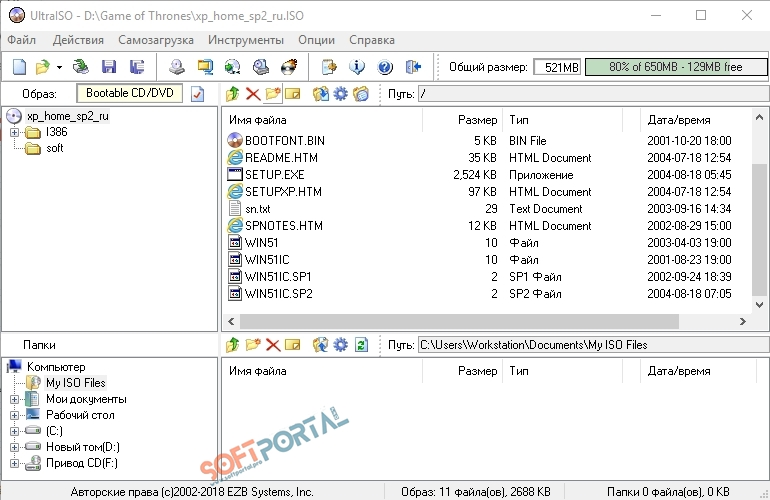Expand the Рабочий стол tree node
This screenshot has height=500, width=770.
[14, 416]
